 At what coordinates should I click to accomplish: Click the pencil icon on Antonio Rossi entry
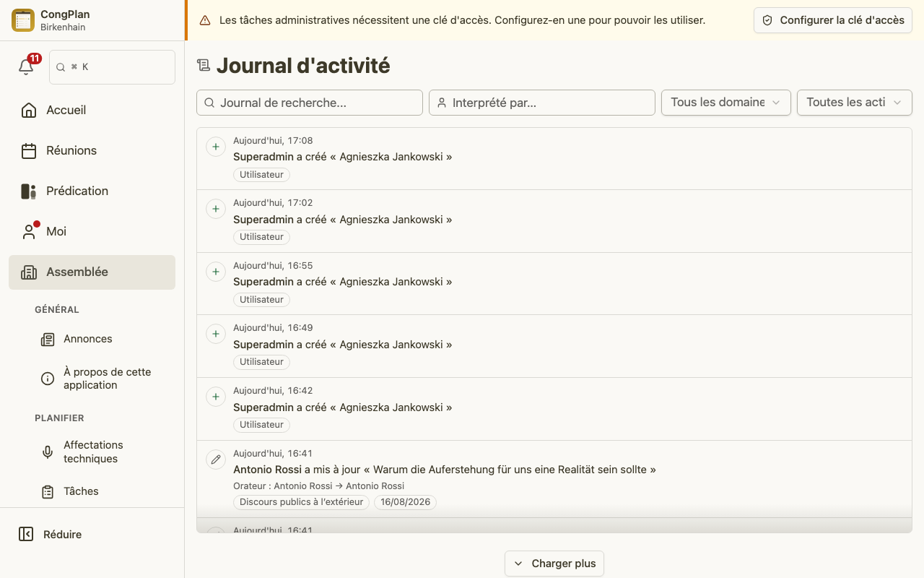click(216, 460)
